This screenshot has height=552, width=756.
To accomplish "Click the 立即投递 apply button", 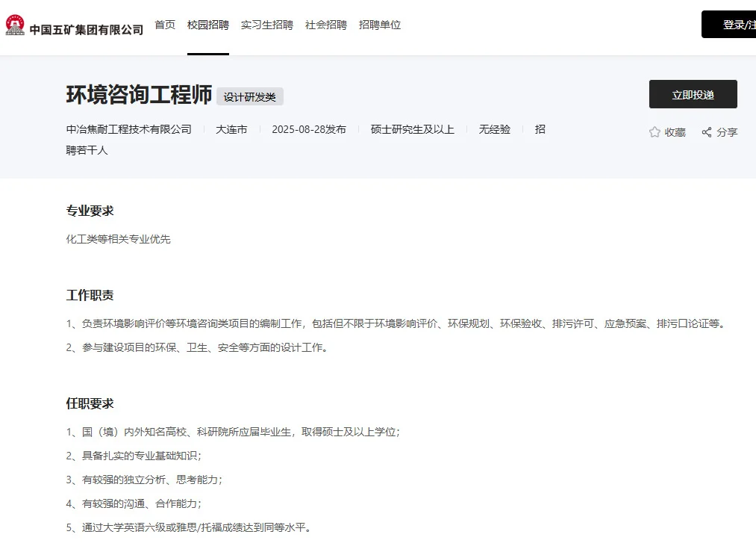I will 693,94.
